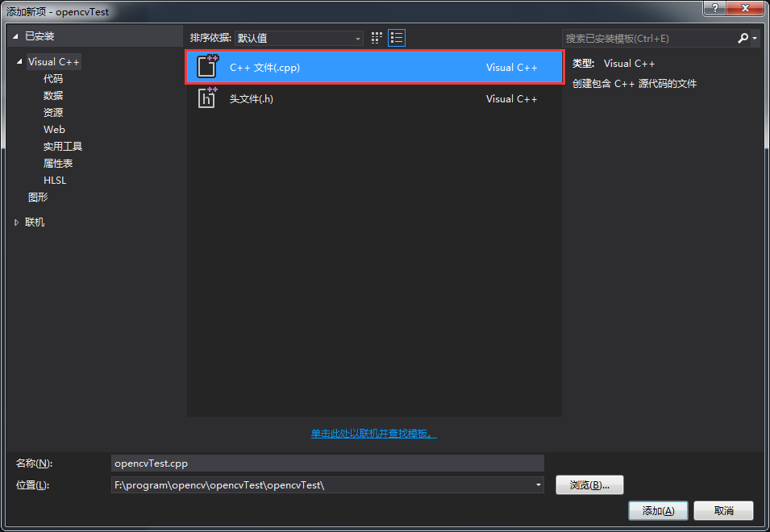The width and height of the screenshot is (770, 532).
Task: Select the 图形 category
Action: point(38,197)
